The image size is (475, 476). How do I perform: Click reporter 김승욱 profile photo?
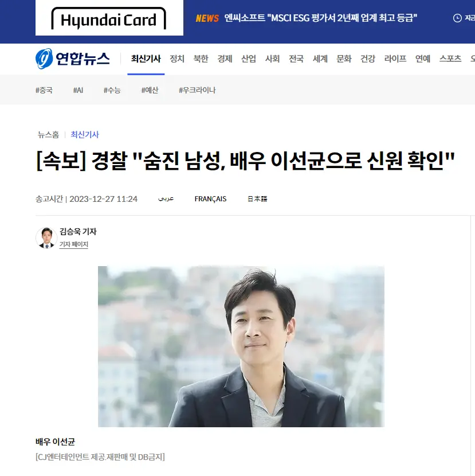46,237
